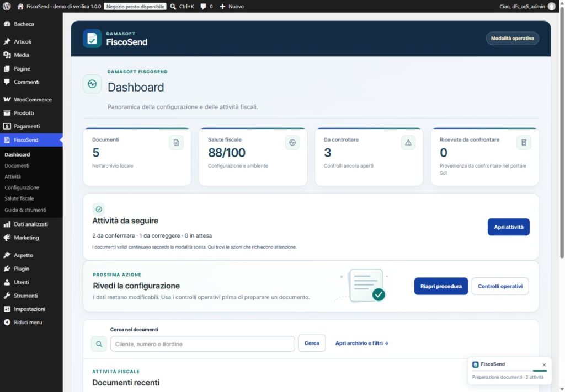Click the Preparazione documenti progress bar
The width and height of the screenshot is (565, 392).
pyautogui.click(x=509, y=370)
